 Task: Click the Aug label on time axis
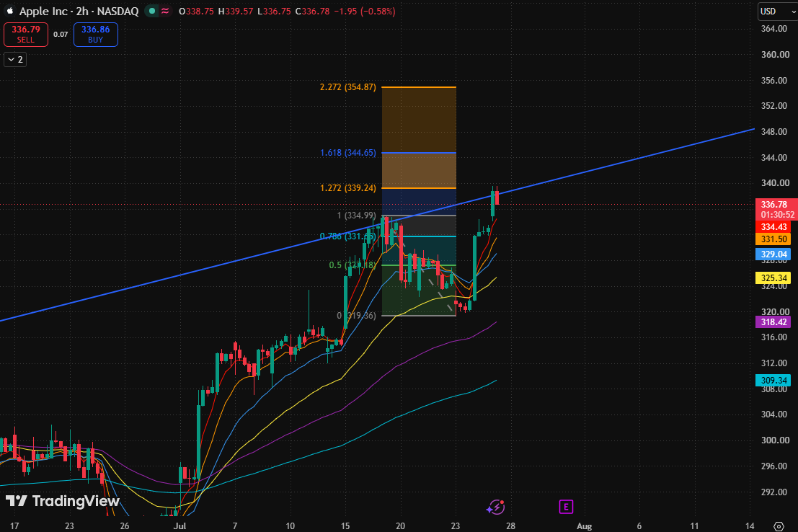tap(584, 526)
